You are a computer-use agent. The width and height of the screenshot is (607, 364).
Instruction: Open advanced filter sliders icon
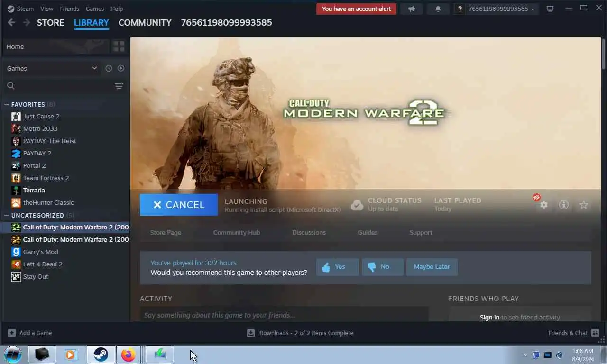119,86
